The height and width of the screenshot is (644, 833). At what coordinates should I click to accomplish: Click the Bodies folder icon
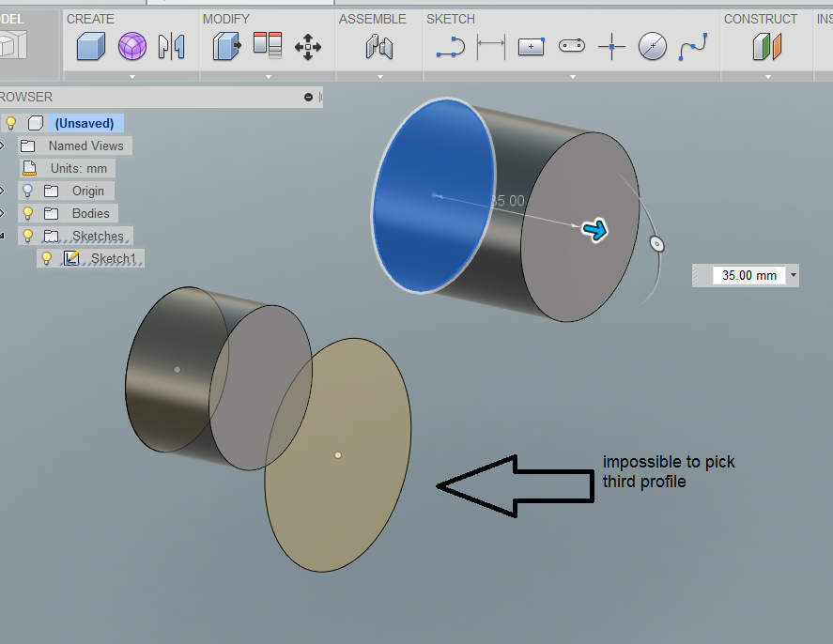click(51, 213)
